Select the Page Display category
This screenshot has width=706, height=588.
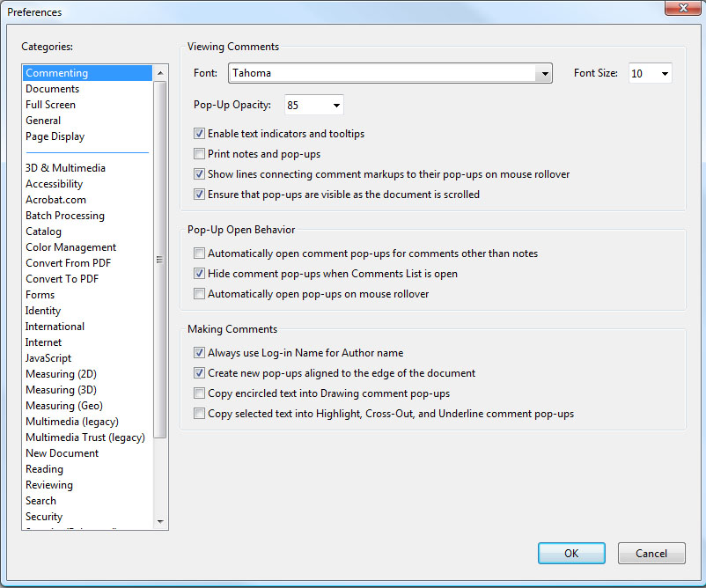pos(55,136)
